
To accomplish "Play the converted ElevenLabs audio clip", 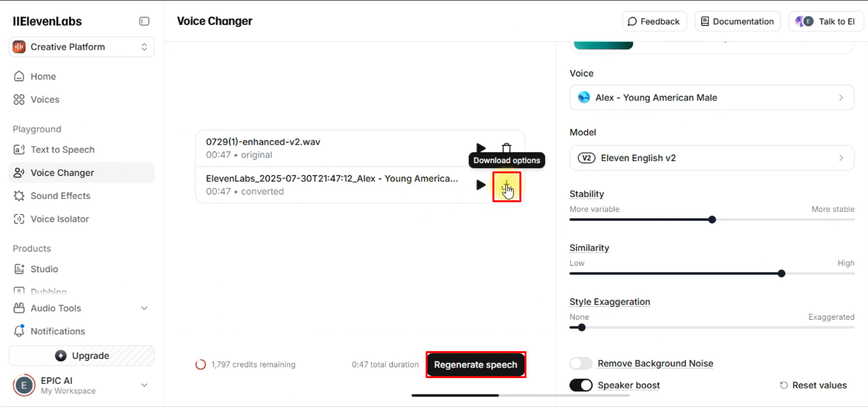I will point(481,185).
